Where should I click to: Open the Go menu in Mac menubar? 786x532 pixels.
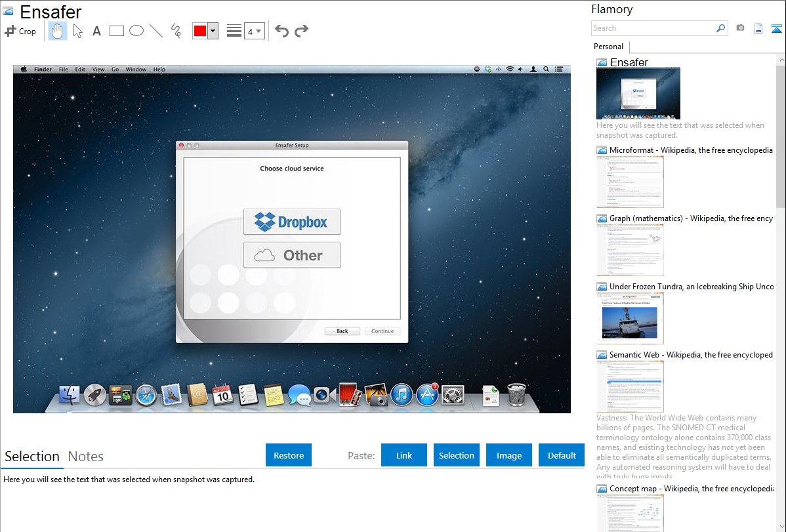tap(115, 69)
